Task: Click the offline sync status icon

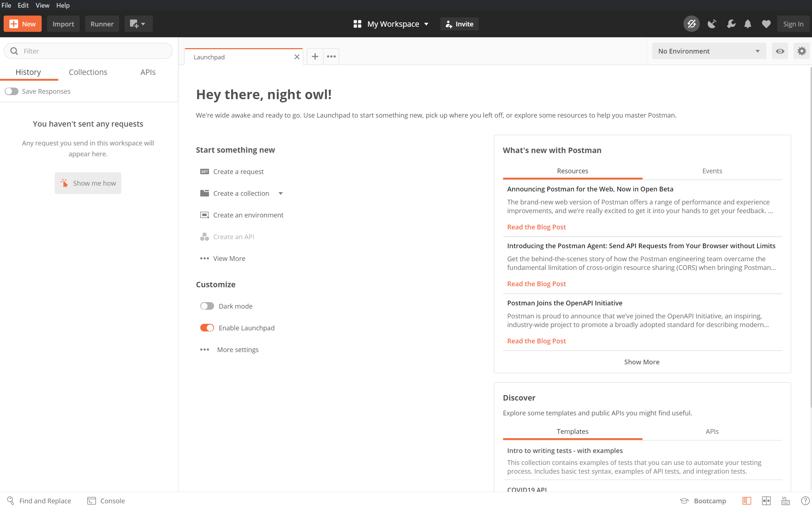Action: (691, 24)
